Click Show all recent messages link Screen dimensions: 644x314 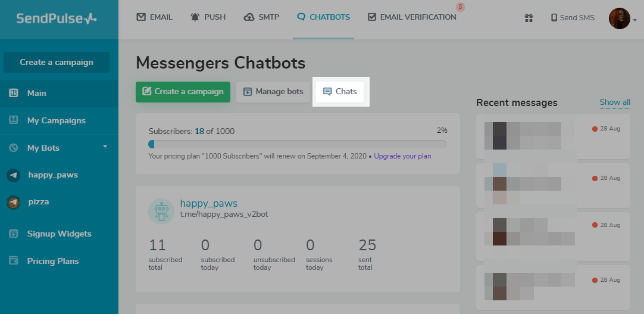pos(615,102)
